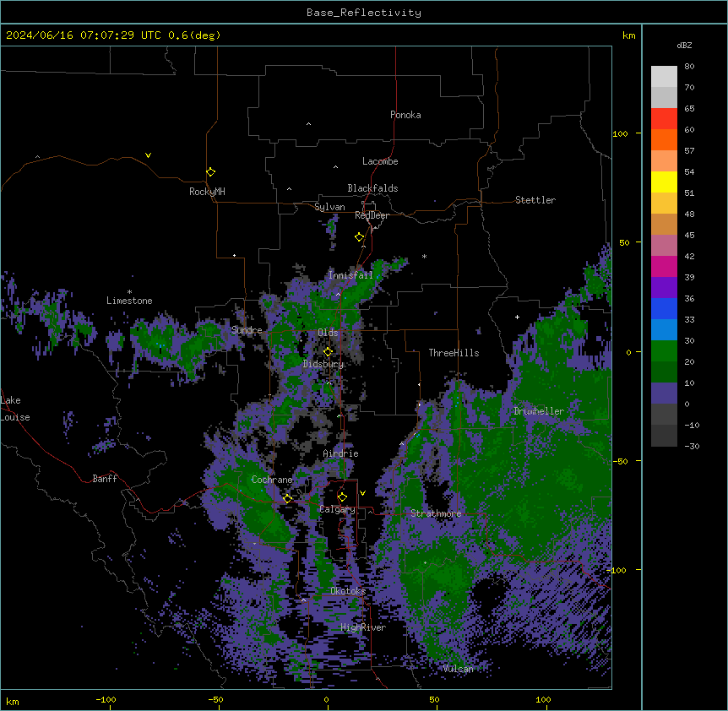Click yellow station marker south of RedDeer

[x=359, y=237]
